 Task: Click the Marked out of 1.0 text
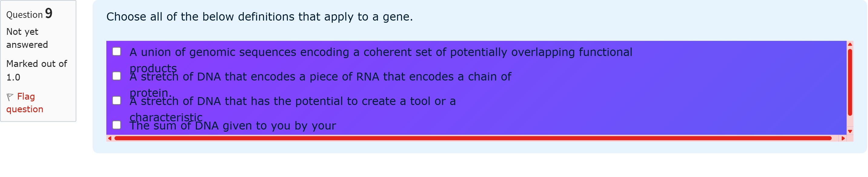click(36, 70)
